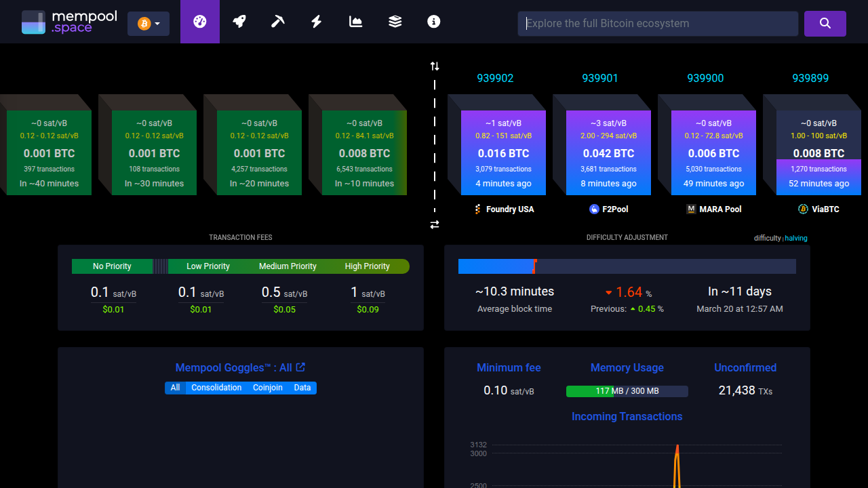868x488 pixels.
Task: Click the Memory Usage progress bar
Action: [627, 391]
